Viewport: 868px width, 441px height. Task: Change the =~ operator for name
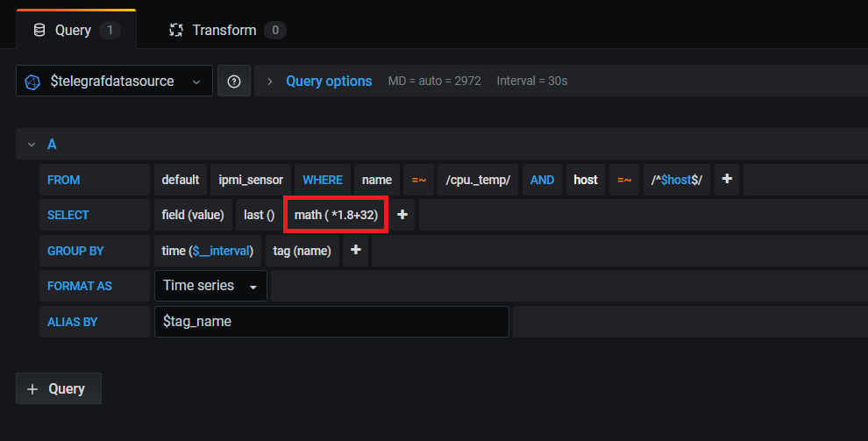pyautogui.click(x=418, y=179)
